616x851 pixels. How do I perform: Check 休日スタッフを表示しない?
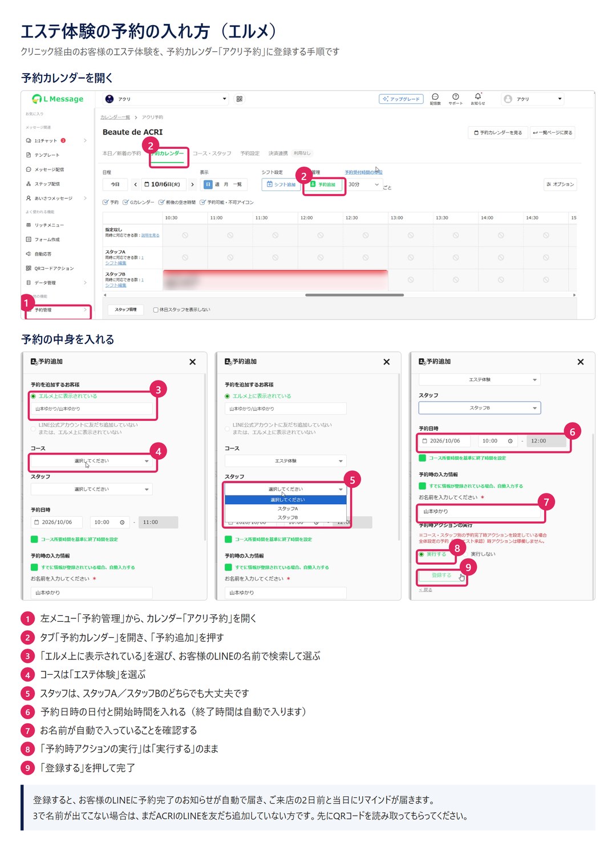[156, 310]
